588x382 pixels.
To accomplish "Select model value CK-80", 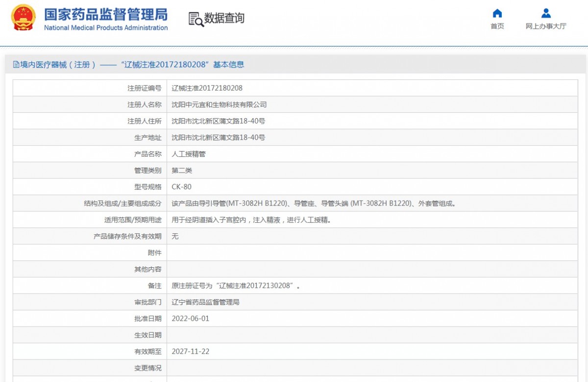I will (x=182, y=187).
